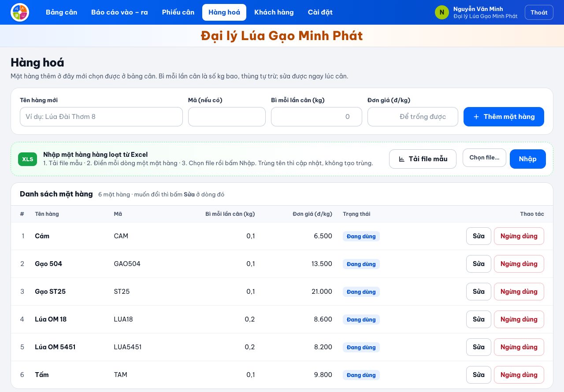
Task: Deactivate Gạo 504 via Ngừng dùng
Action: point(519,264)
